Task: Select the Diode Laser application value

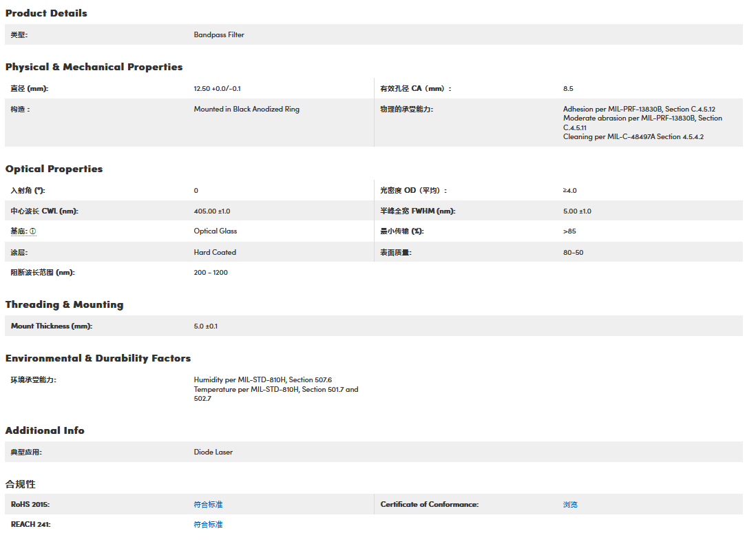Action: tap(213, 452)
